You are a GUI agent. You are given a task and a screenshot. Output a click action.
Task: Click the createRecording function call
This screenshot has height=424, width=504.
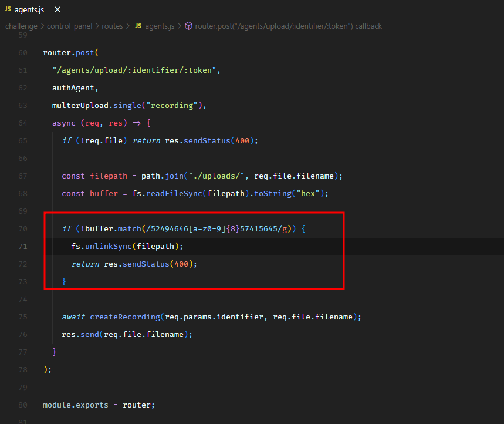click(124, 317)
